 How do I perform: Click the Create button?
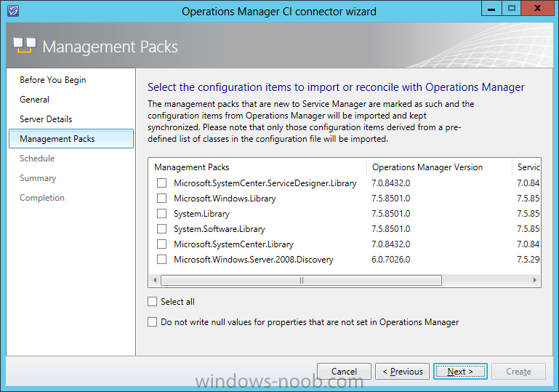click(518, 372)
